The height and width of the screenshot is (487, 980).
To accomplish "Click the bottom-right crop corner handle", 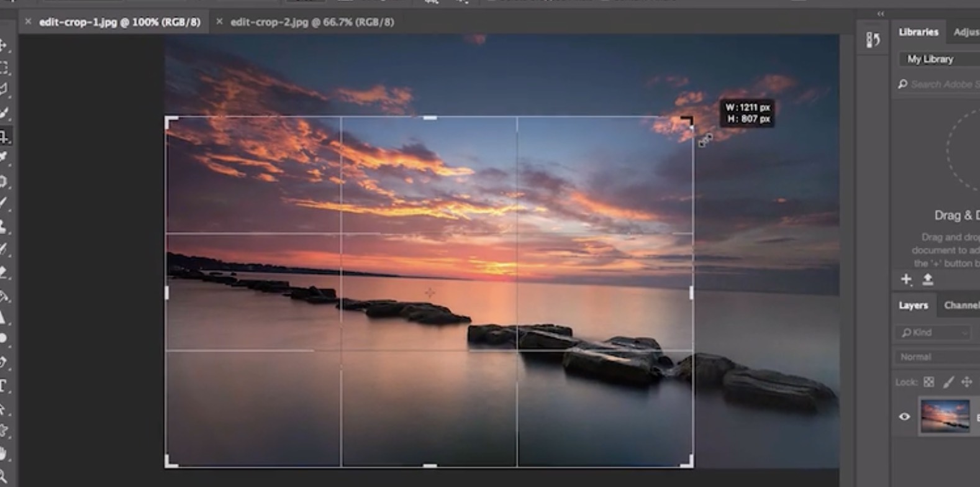I will (688, 462).
